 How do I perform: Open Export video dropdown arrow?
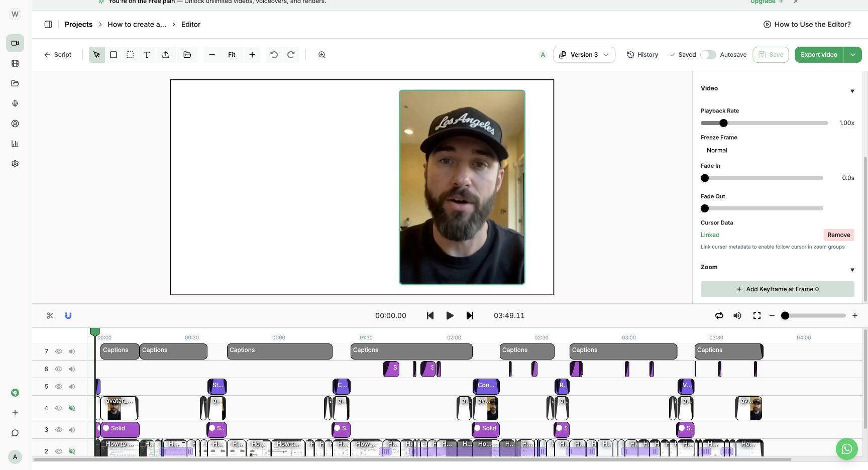click(x=853, y=55)
